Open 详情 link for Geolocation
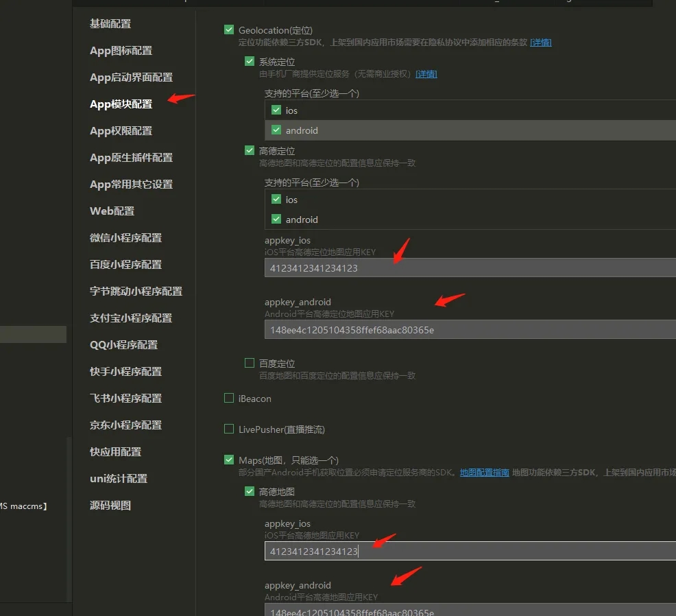Viewport: 676px width, 616px height. [541, 43]
